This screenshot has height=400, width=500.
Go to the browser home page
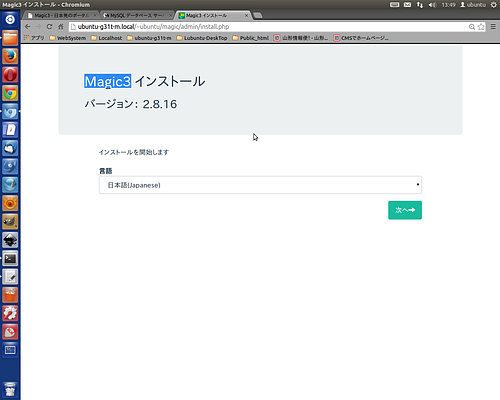coord(60,27)
